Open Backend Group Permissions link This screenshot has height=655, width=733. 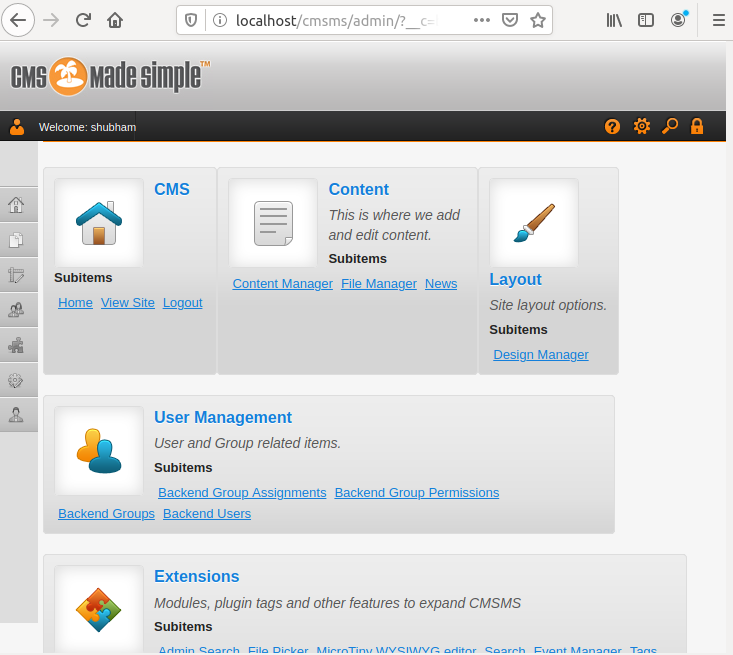click(417, 492)
